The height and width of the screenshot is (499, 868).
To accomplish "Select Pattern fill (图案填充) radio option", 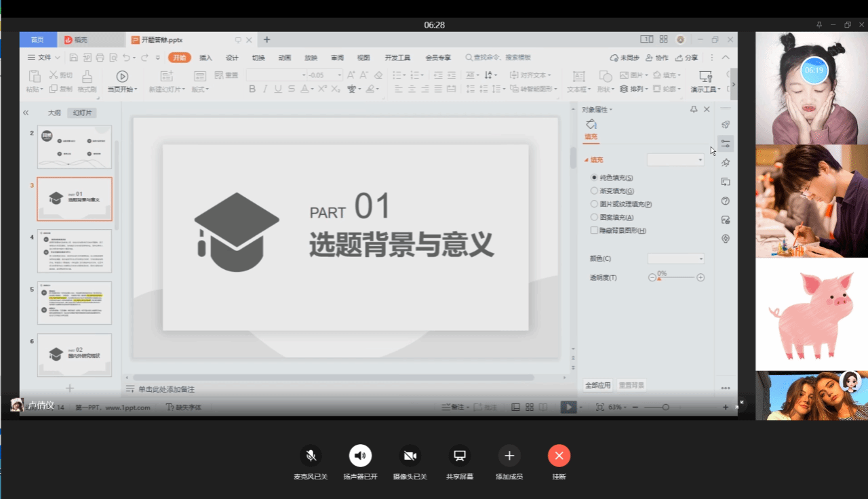I will point(595,218).
